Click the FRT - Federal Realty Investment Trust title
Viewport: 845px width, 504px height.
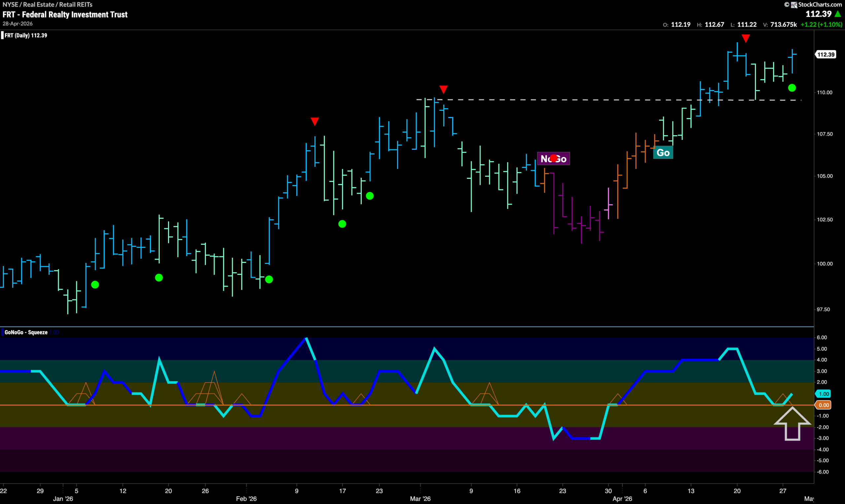65,15
